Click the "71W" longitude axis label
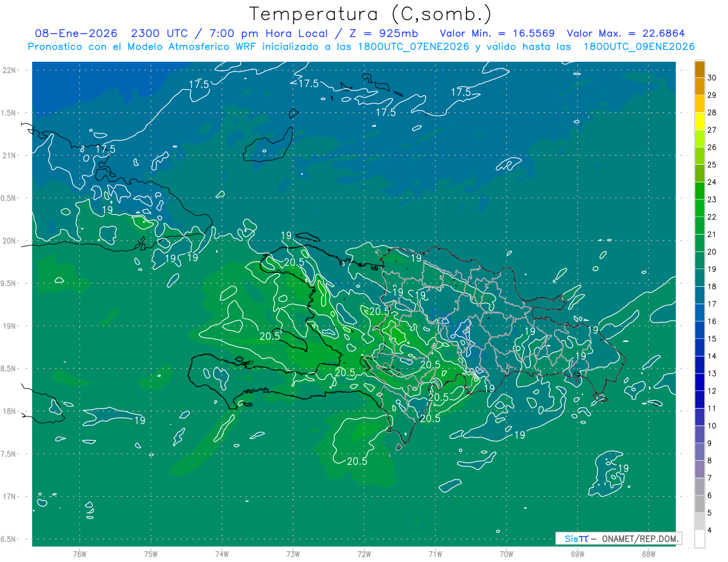 point(435,554)
